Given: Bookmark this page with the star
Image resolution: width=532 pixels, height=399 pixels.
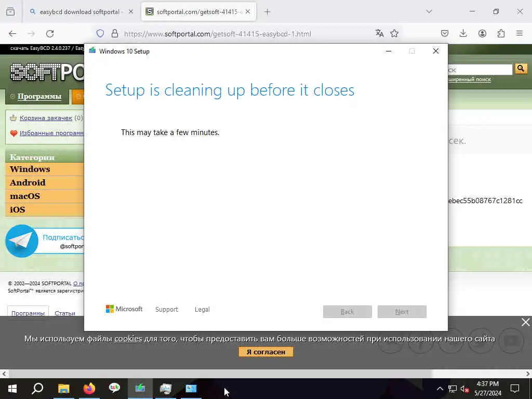Looking at the screenshot, I should (x=394, y=33).
